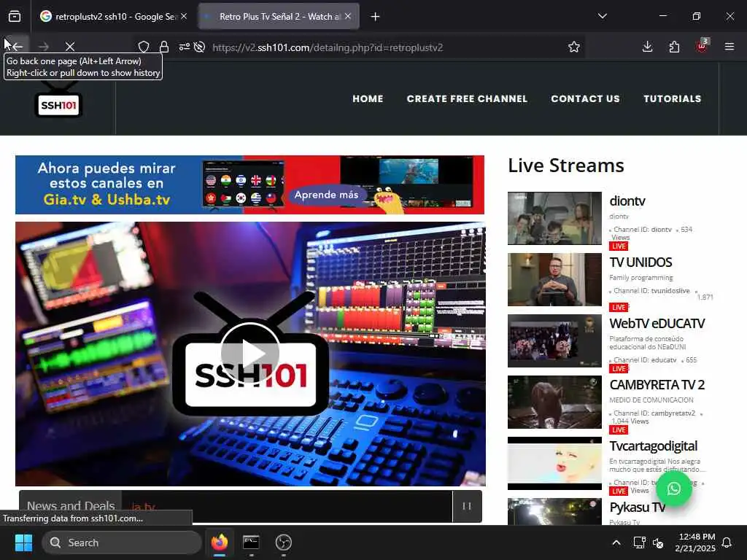747x560 pixels.
Task: Open the Pykasu TV title link
Action: pos(637,507)
